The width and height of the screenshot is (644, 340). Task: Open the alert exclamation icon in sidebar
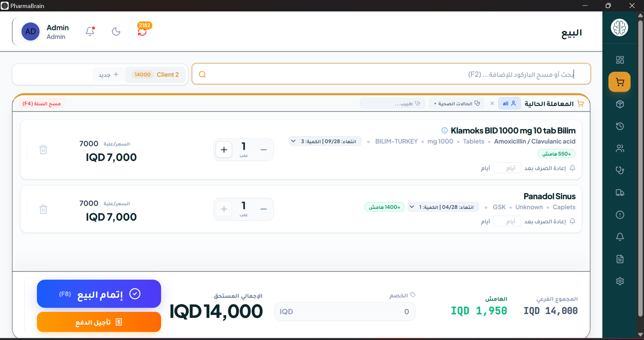pyautogui.click(x=620, y=215)
